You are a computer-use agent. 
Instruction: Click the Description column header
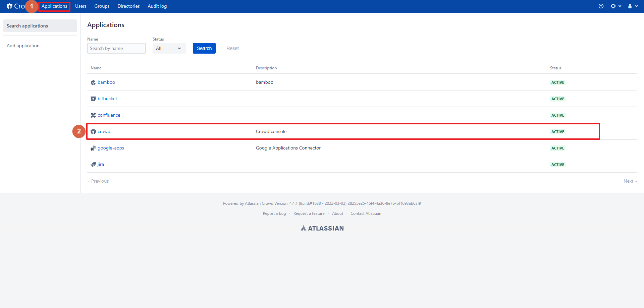point(266,68)
